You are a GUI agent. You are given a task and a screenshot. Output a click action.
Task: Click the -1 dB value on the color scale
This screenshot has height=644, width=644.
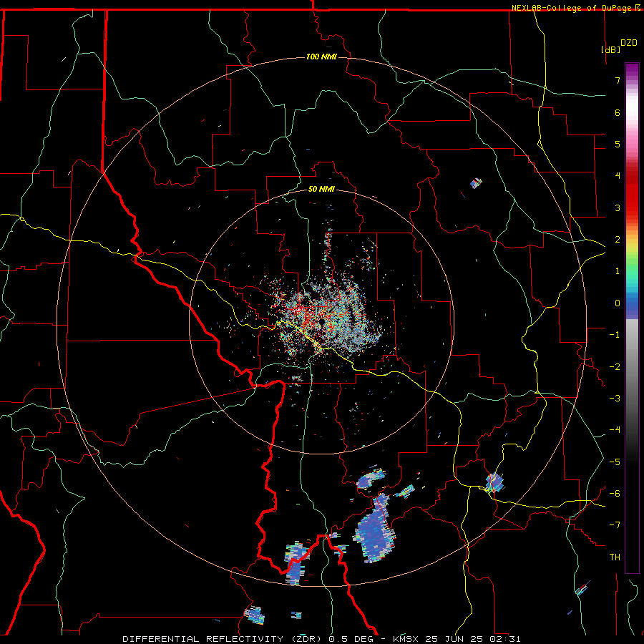pos(615,335)
